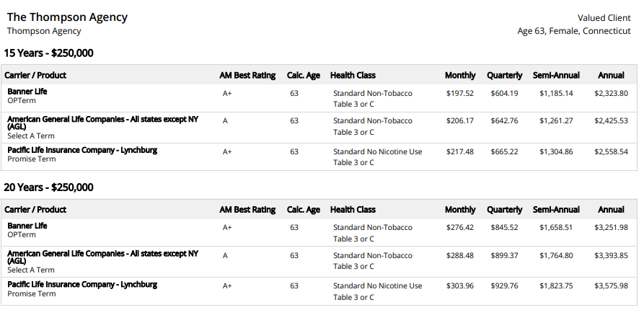This screenshot has height=310, width=644.
Task: Click Health Class header in 20 Years table
Action: [353, 209]
